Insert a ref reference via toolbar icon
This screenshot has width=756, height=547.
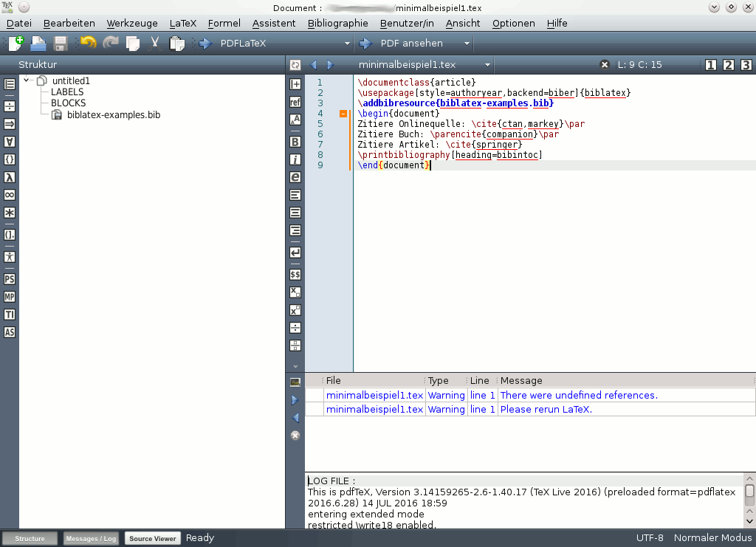295,102
